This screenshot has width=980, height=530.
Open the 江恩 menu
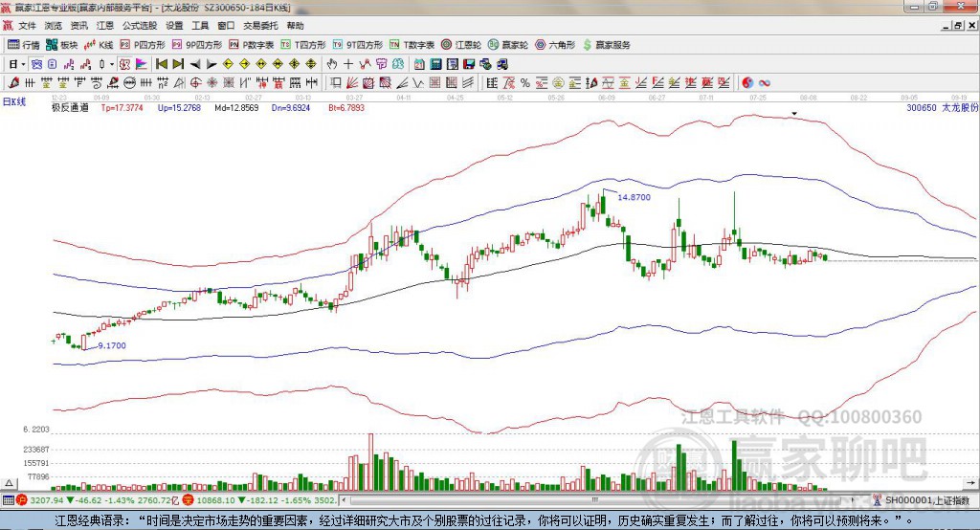tap(105, 26)
